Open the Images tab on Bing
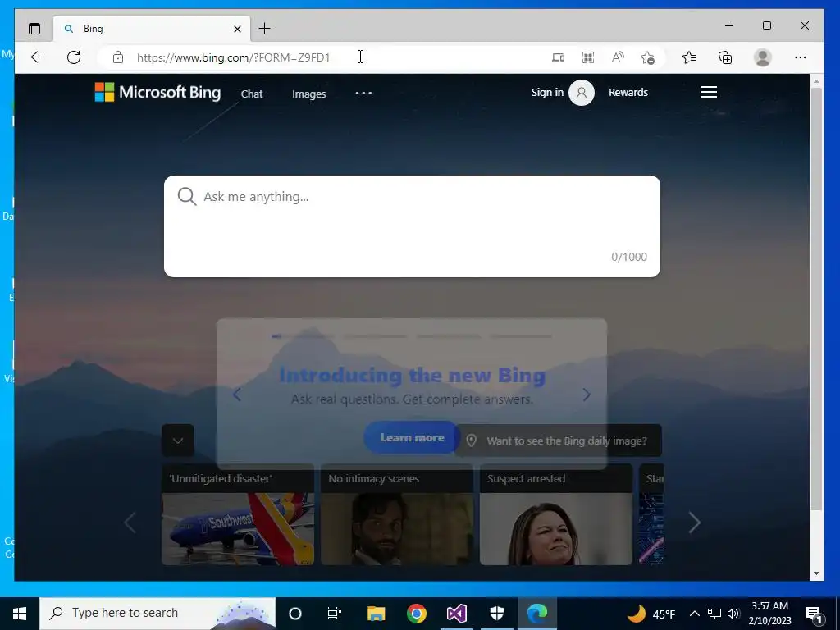 coord(308,94)
